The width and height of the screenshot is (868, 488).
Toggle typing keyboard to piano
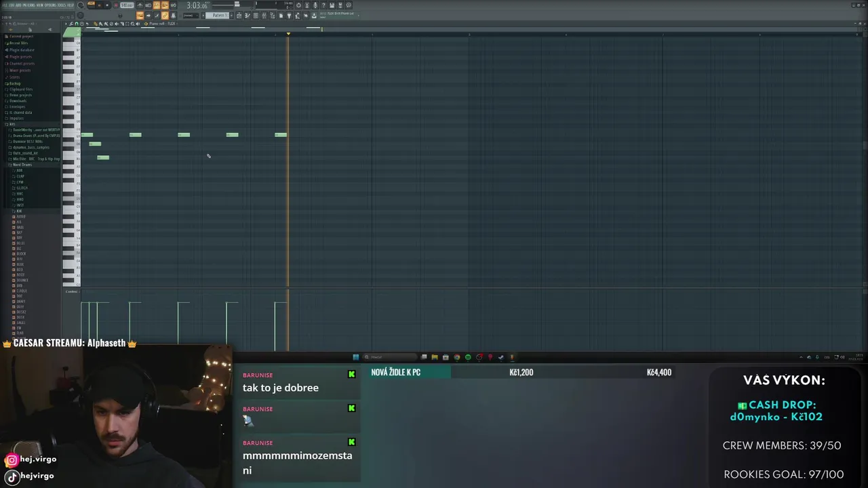tap(140, 16)
